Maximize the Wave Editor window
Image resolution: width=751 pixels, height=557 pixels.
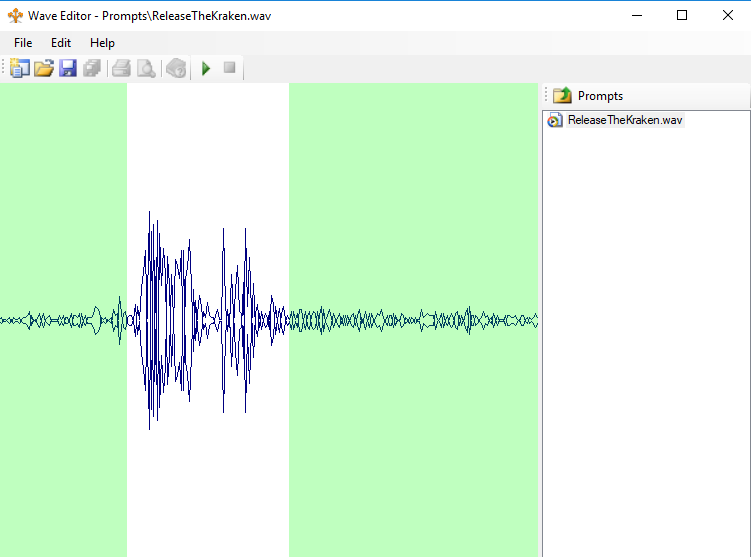tap(682, 15)
